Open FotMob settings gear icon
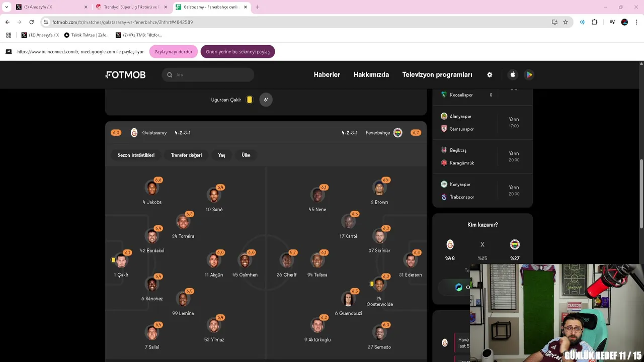644x362 pixels. tap(490, 74)
